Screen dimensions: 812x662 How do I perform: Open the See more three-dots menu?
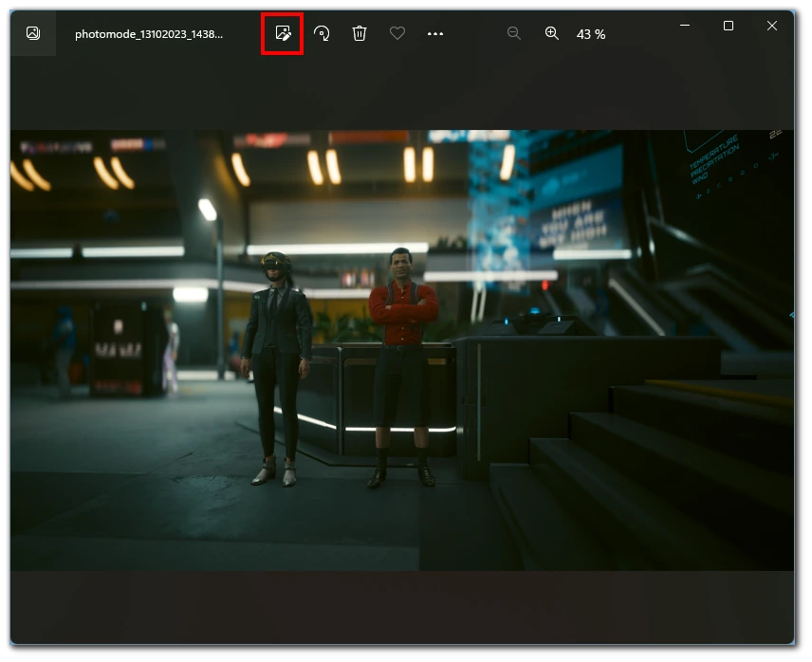435,33
